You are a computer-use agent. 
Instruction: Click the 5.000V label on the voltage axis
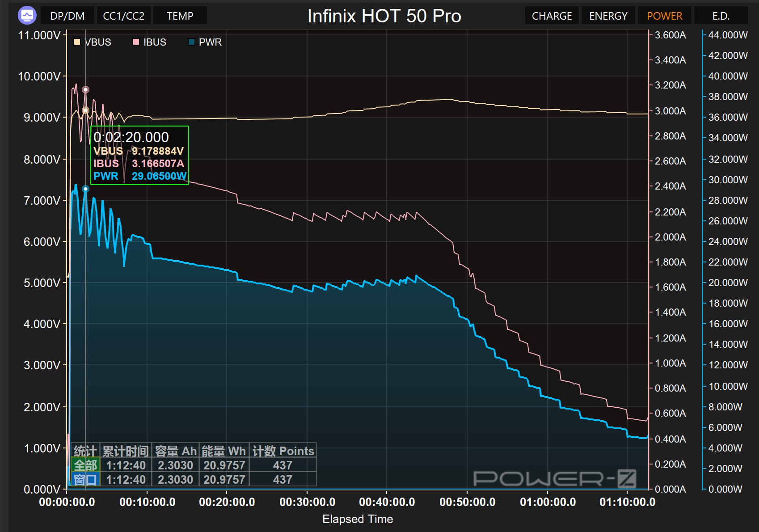42,283
